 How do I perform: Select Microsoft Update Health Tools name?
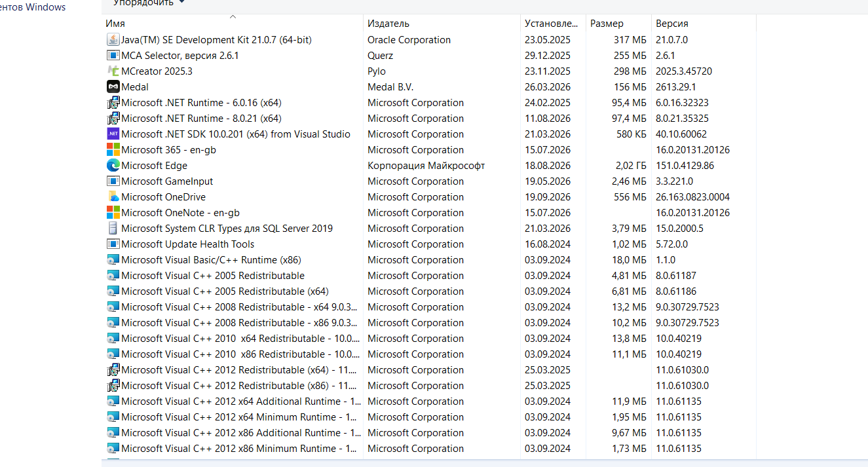coord(187,244)
